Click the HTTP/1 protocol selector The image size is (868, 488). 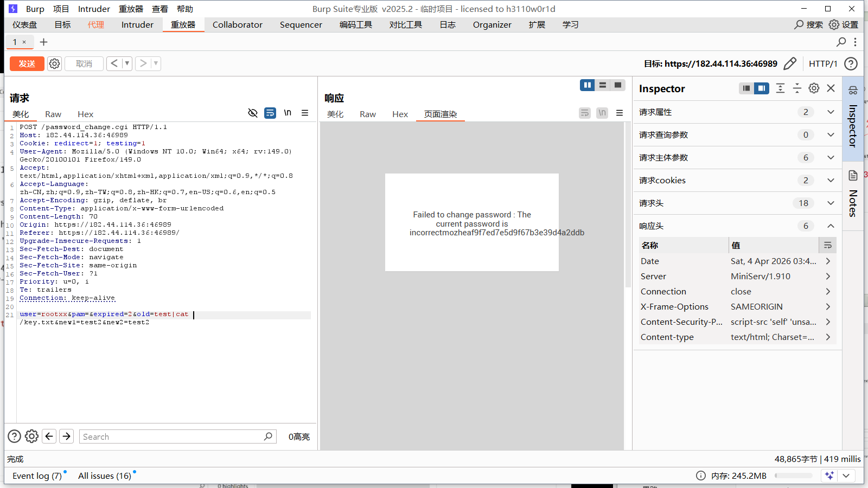(x=823, y=63)
